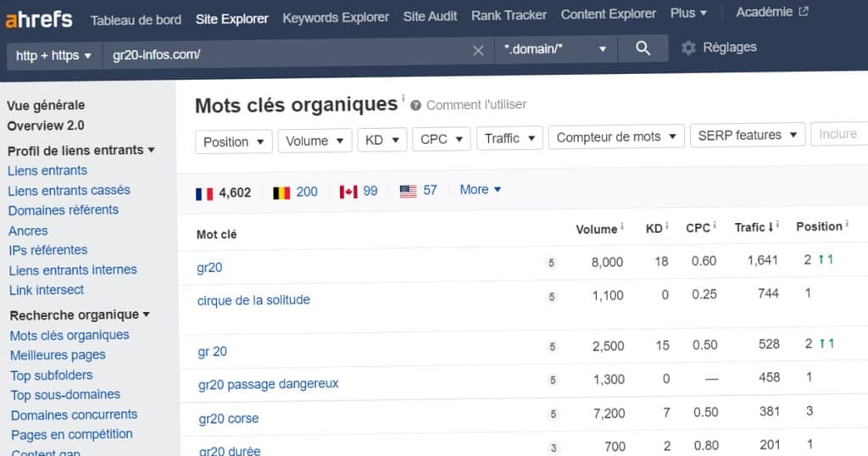This screenshot has width=868, height=456.
Task: Go to Tableau de bord
Action: (136, 20)
